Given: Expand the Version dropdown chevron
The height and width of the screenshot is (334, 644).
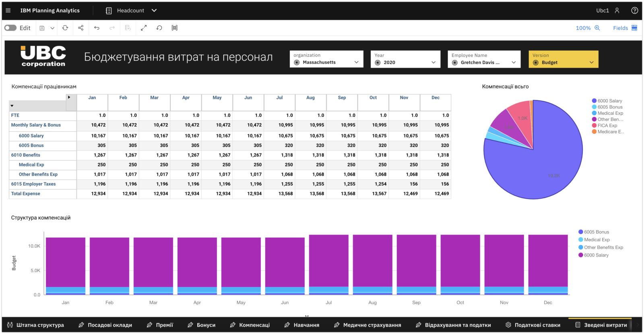Looking at the screenshot, I should (x=592, y=62).
